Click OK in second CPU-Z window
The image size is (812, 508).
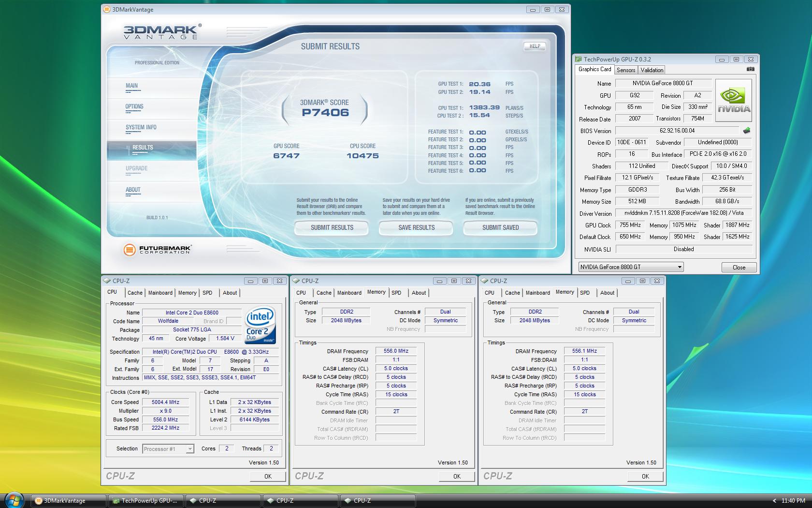457,476
